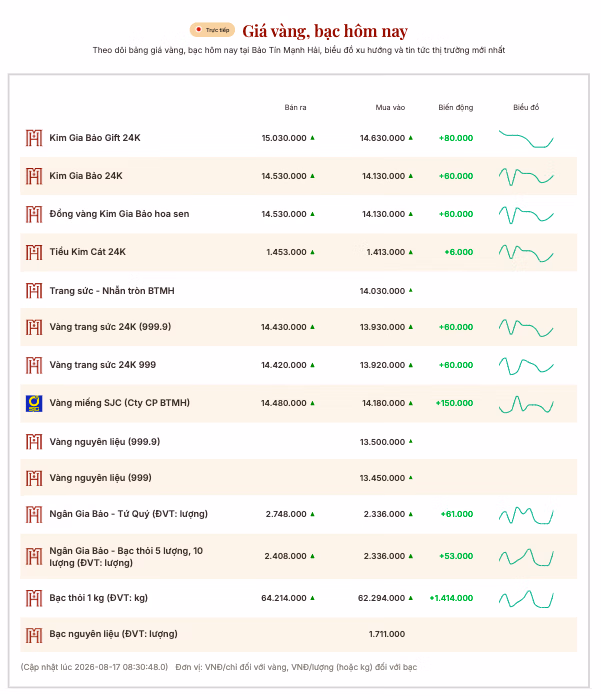Click the up arrow beside 14.180.000 buy price
Screen dimensions: 601x700
click(411, 403)
